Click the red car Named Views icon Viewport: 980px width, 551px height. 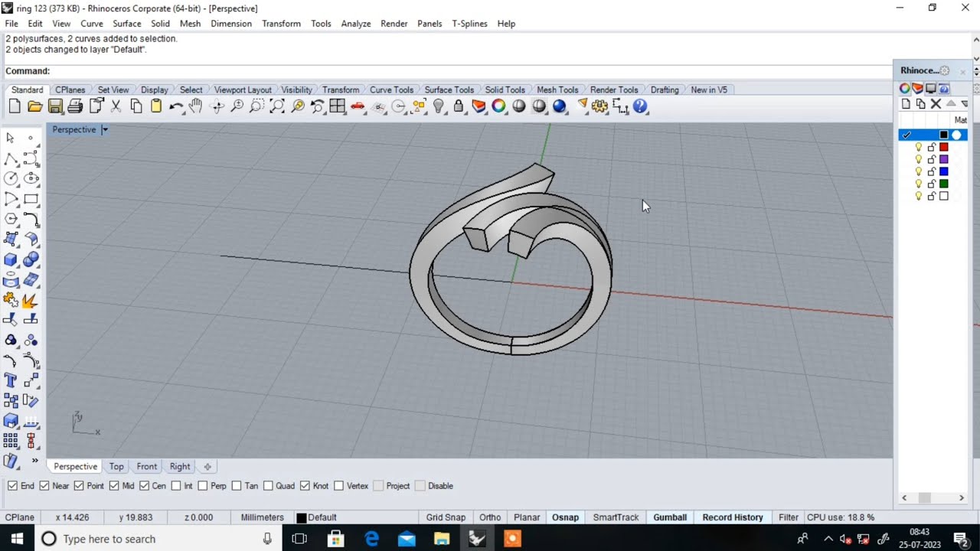click(358, 106)
